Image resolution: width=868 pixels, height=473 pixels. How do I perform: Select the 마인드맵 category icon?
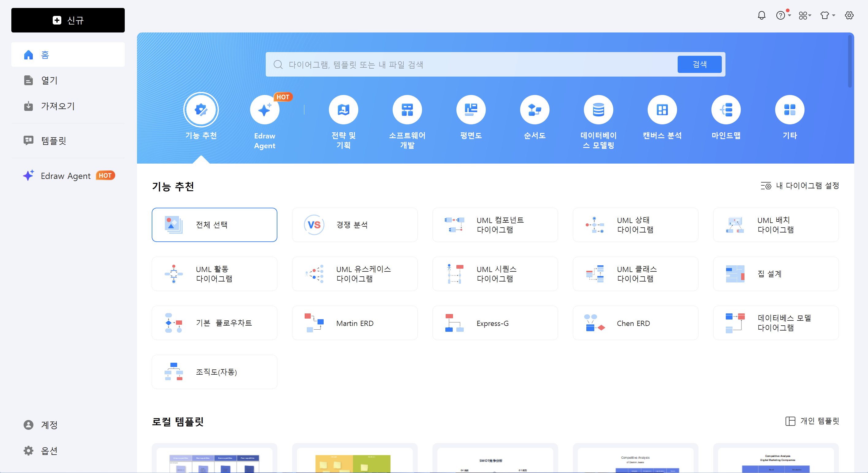725,110
